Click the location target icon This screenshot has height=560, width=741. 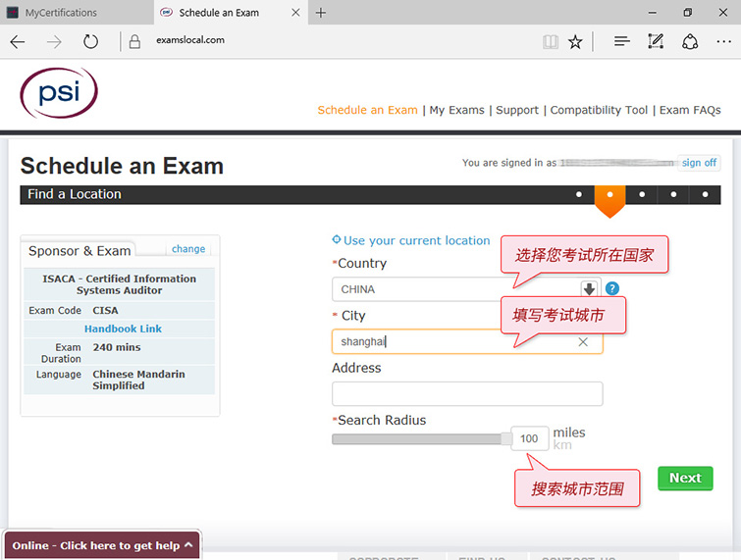pos(337,240)
